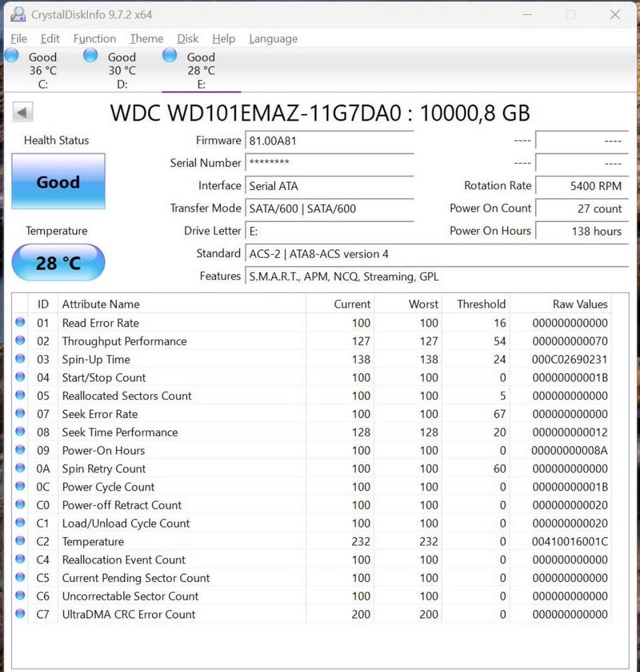Viewport: 640px width, 672px height.
Task: Click the Worst column header
Action: (x=408, y=304)
